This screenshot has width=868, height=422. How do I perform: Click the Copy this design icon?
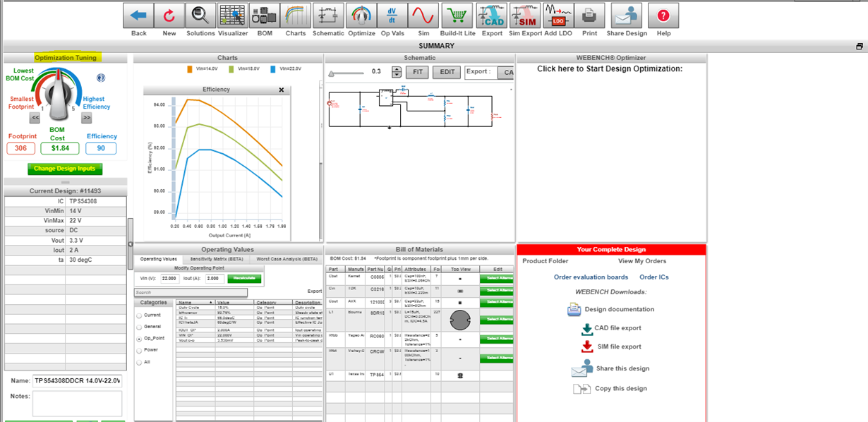(x=581, y=388)
